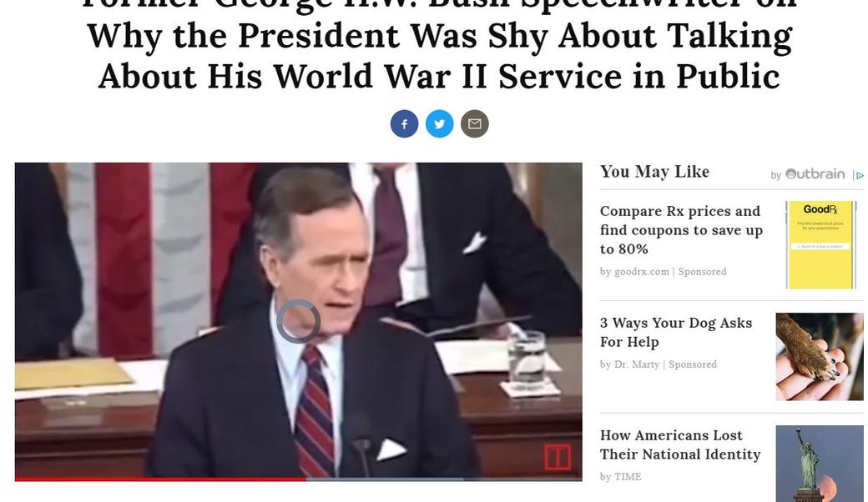The height and width of the screenshot is (502, 868).
Task: Click the Outbrain AdChoices arrow icon
Action: click(859, 175)
